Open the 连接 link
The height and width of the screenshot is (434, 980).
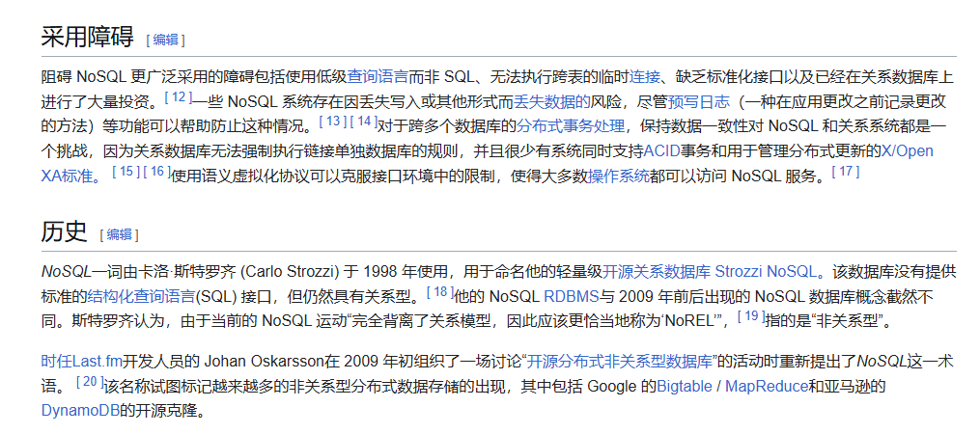point(645,76)
